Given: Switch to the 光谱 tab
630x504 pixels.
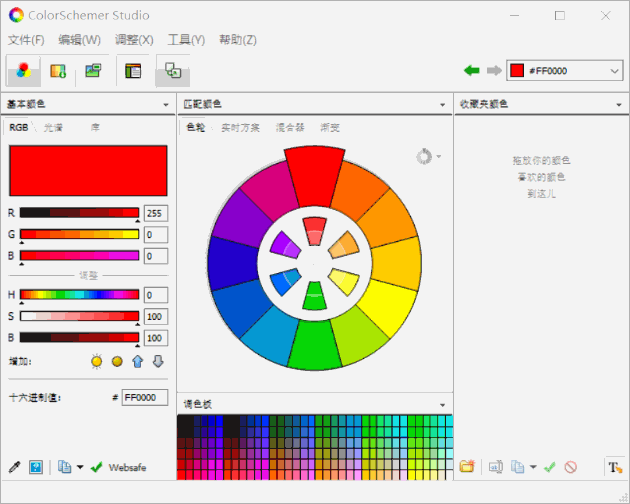Looking at the screenshot, I should [x=53, y=128].
